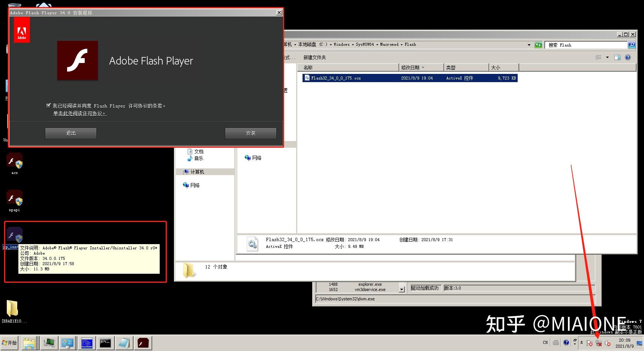
Task: Open the Control Panel taskbar icon
Action: (67, 343)
